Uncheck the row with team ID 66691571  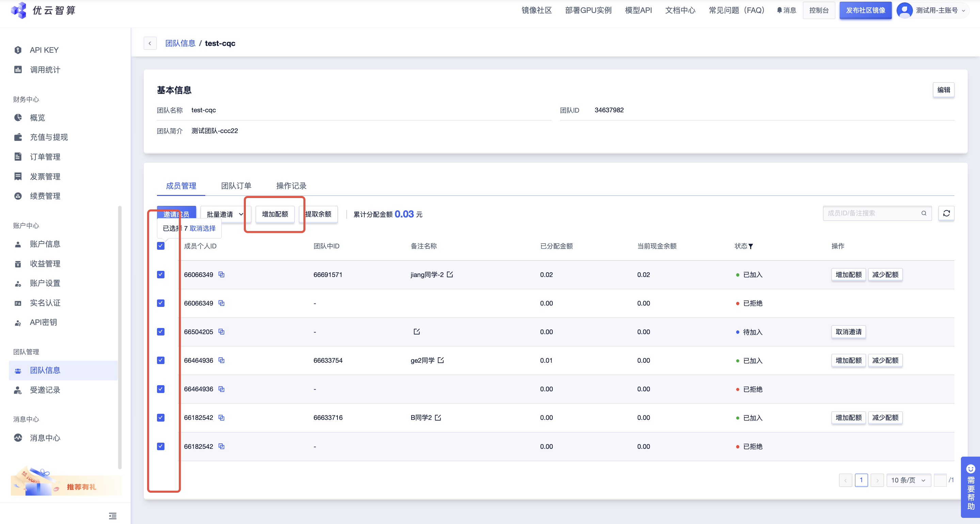pos(160,275)
